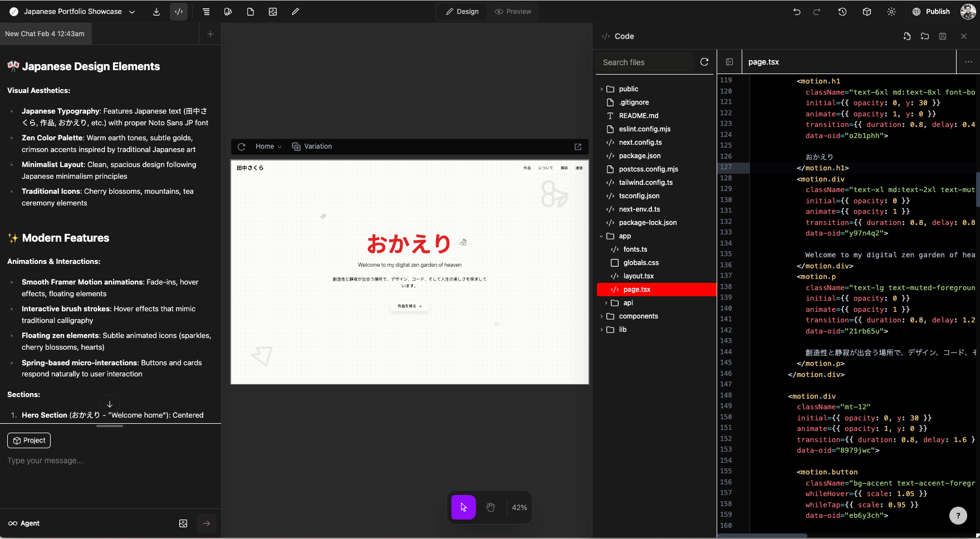
Task: Click the pencil edit icon in toolbar
Action: tap(295, 12)
